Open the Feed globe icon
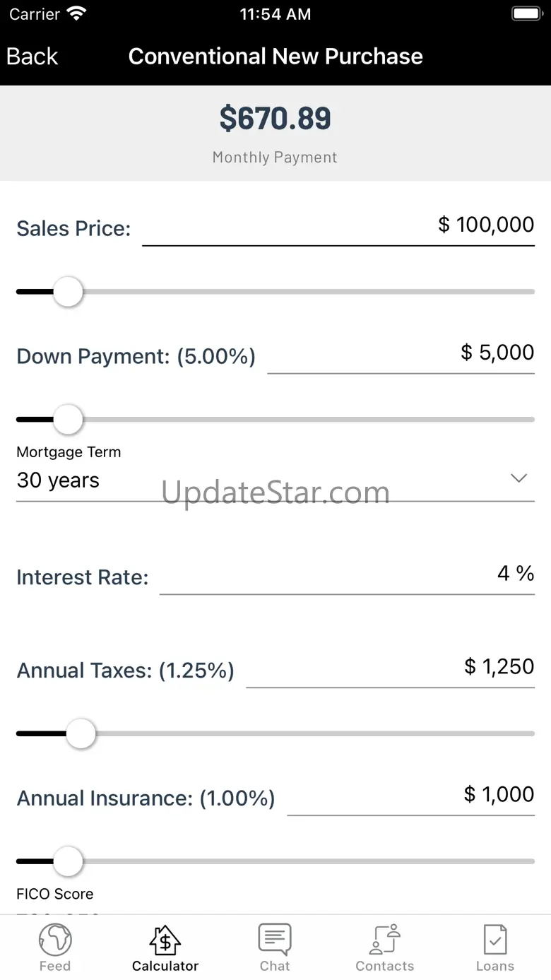This screenshot has height=980, width=551. point(55,940)
